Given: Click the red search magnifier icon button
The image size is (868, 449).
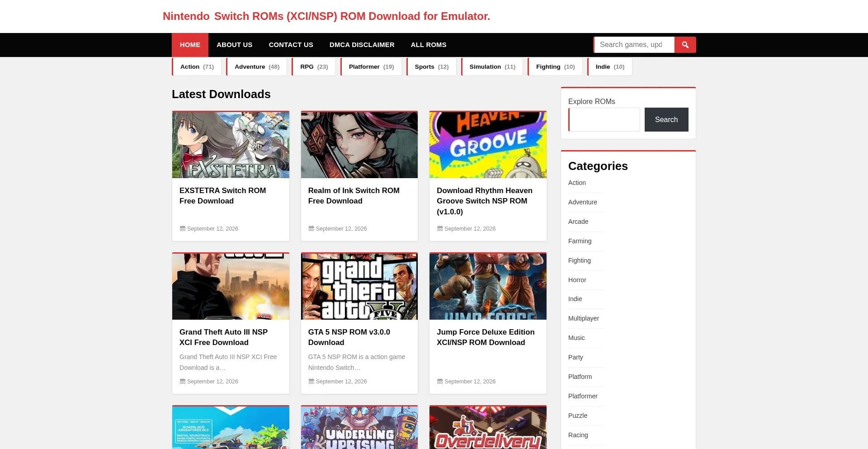Looking at the screenshot, I should pyautogui.click(x=685, y=45).
